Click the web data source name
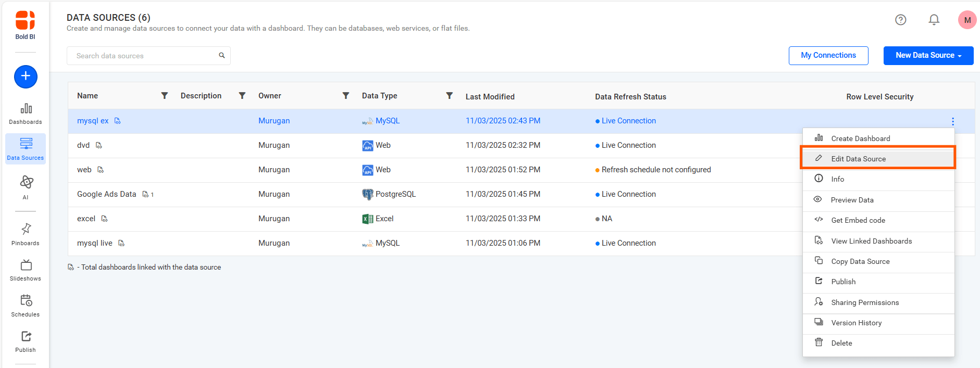 coord(84,170)
